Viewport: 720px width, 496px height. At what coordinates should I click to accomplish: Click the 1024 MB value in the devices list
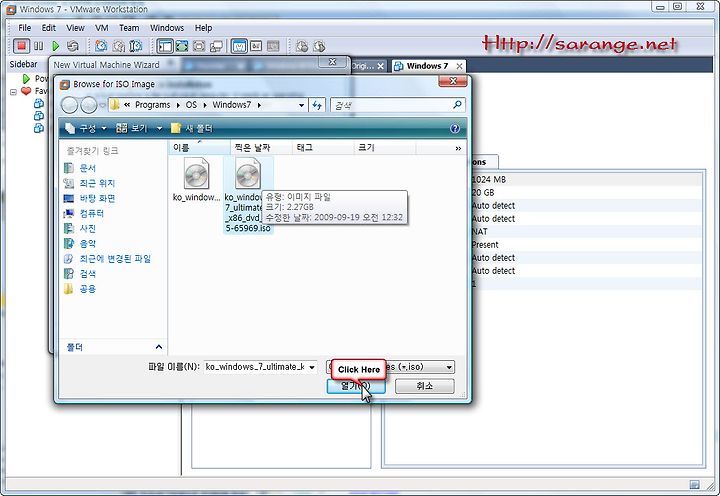pyautogui.click(x=489, y=180)
